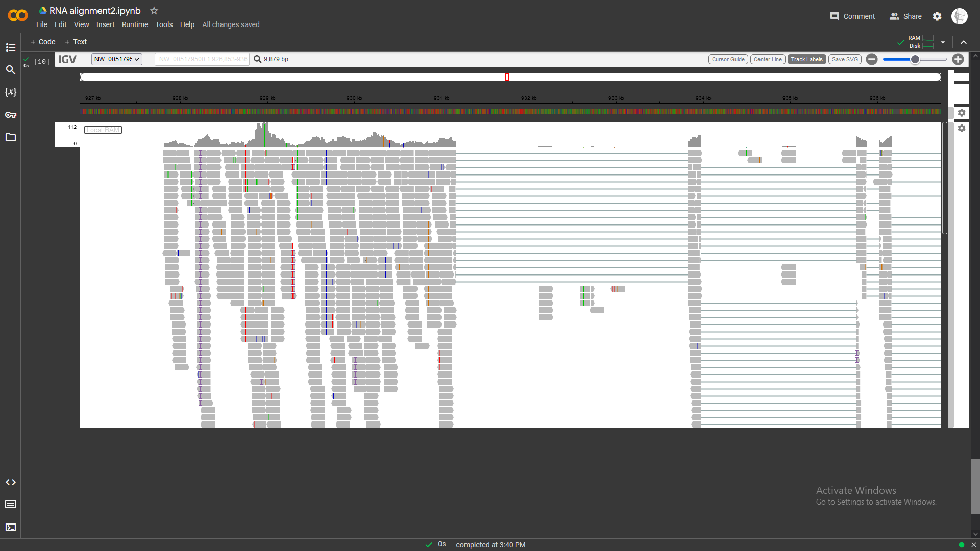
Task: Toggle the Center Line option
Action: click(768, 59)
